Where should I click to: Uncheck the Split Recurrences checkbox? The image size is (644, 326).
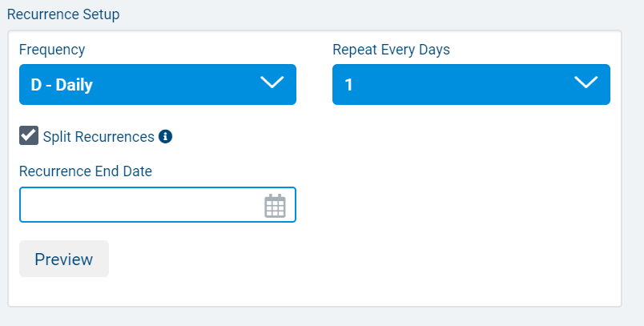(29, 136)
